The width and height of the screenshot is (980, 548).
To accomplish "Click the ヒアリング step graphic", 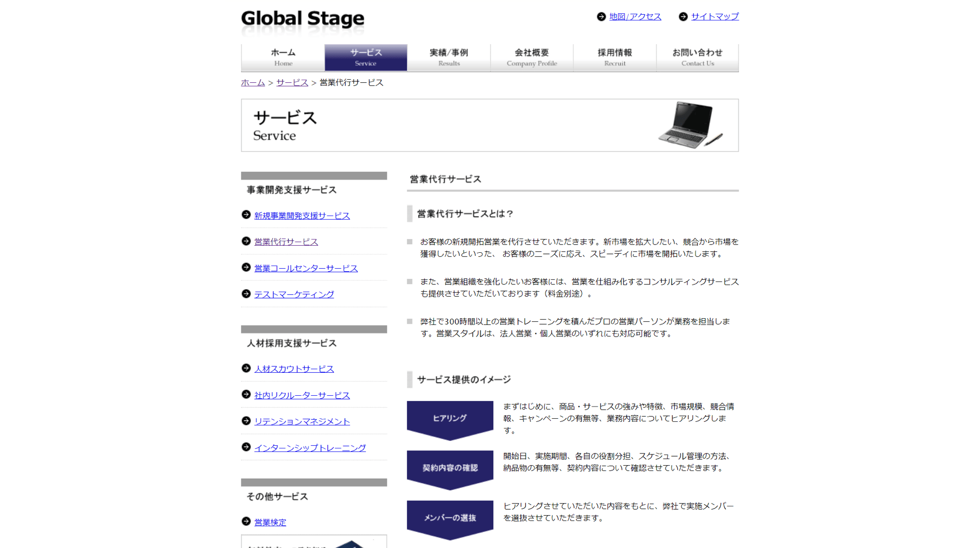I will pos(450,420).
